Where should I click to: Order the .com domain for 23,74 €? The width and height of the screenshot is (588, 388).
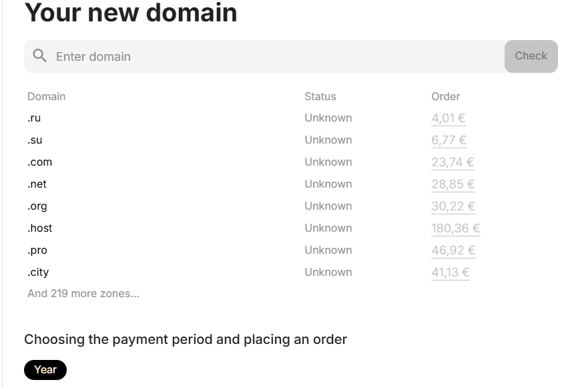(x=453, y=162)
